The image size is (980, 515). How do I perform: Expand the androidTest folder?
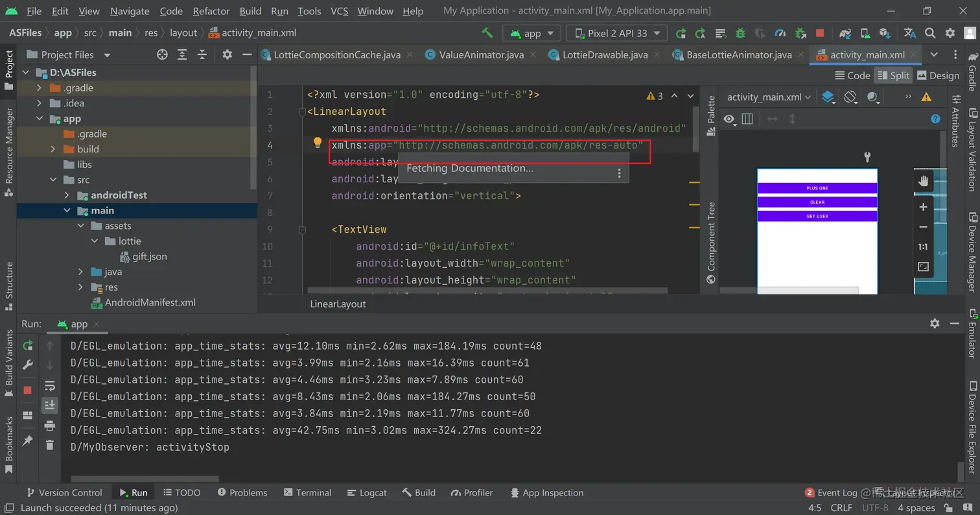pos(67,195)
